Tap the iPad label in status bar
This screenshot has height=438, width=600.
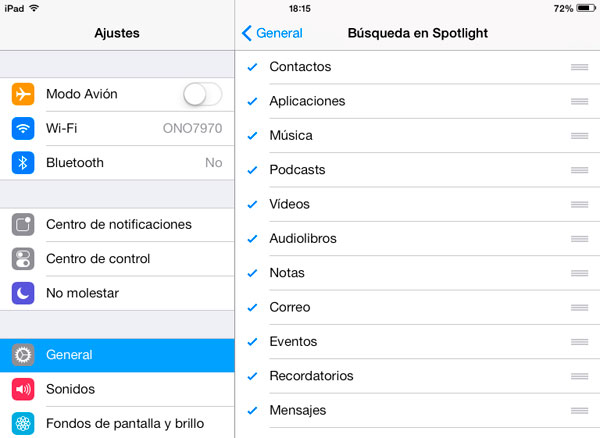coord(15,8)
